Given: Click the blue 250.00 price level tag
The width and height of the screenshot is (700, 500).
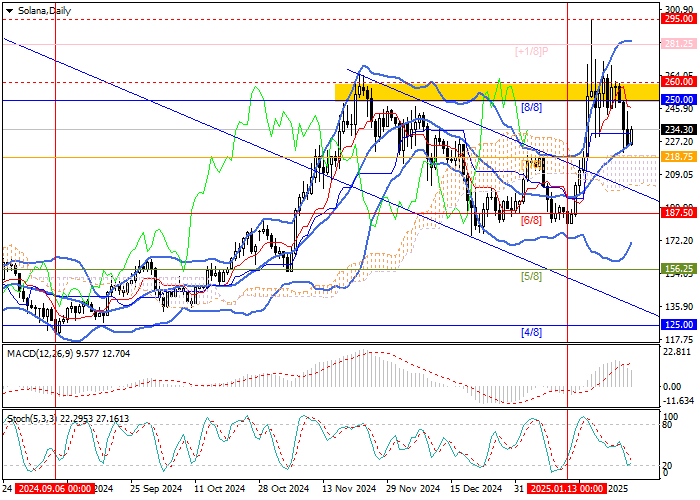Looking at the screenshot, I should tap(680, 100).
